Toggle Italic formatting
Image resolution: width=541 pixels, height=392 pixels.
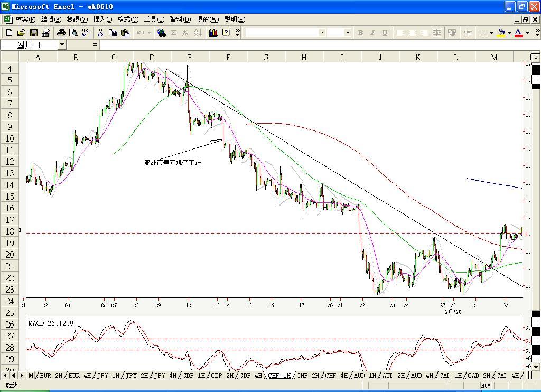coord(372,33)
